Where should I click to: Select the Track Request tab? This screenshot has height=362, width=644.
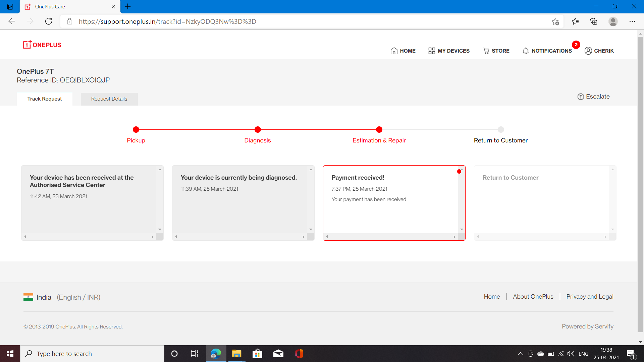[44, 99]
